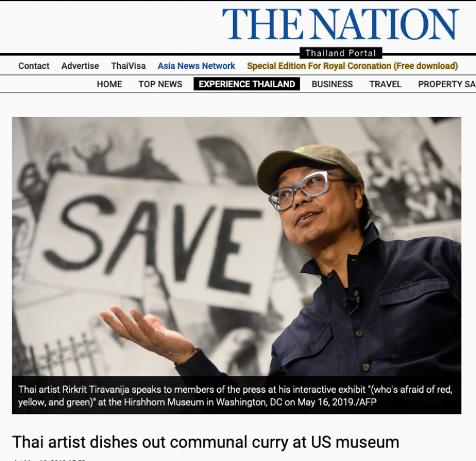Visit the ThaiVisa link
Screen dimensions: 476x461
point(128,66)
